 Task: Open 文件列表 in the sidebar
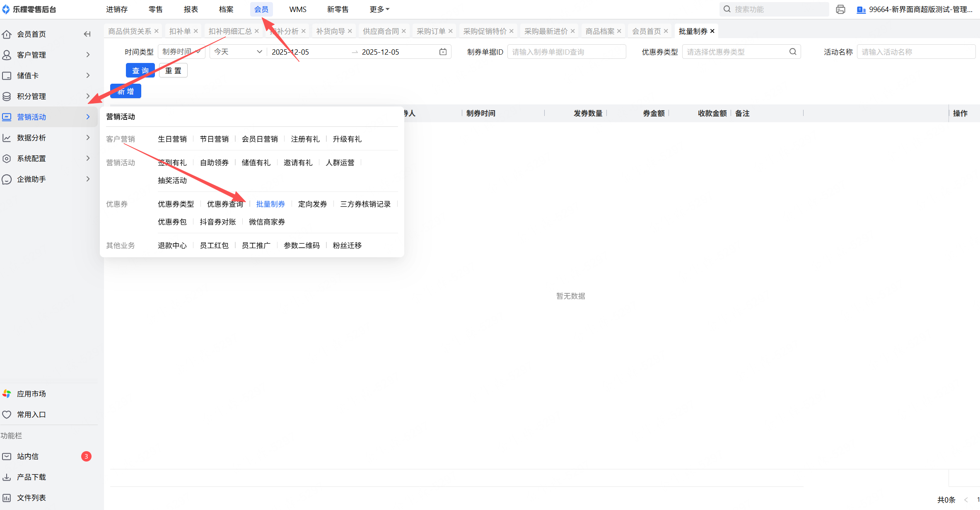pyautogui.click(x=31, y=498)
